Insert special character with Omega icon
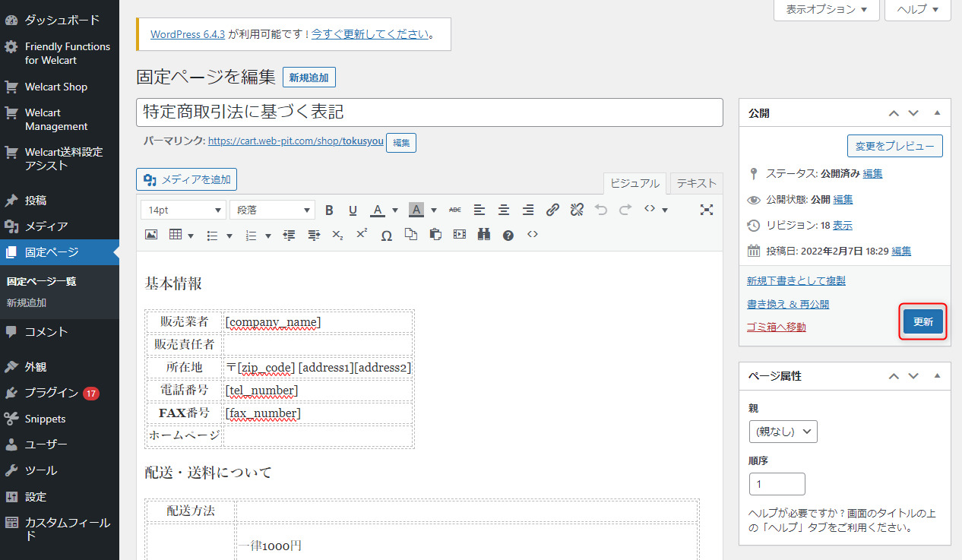The width and height of the screenshot is (962, 560). [386, 236]
